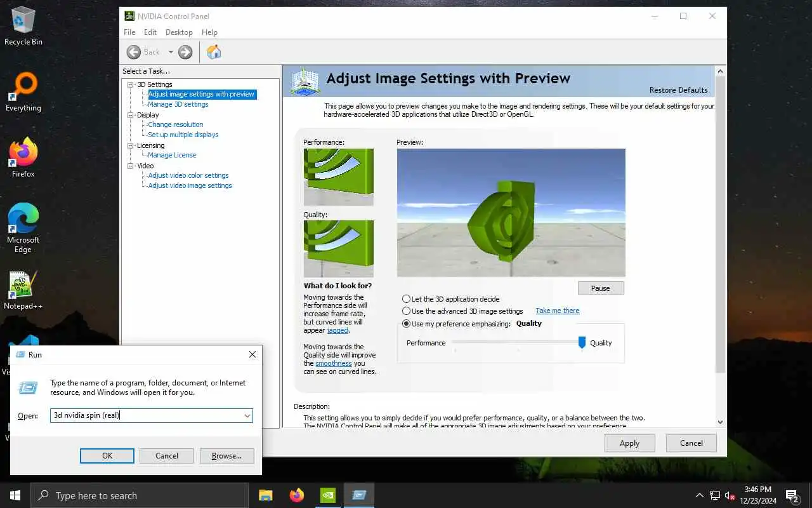Collapse the Video tree node

(x=131, y=166)
